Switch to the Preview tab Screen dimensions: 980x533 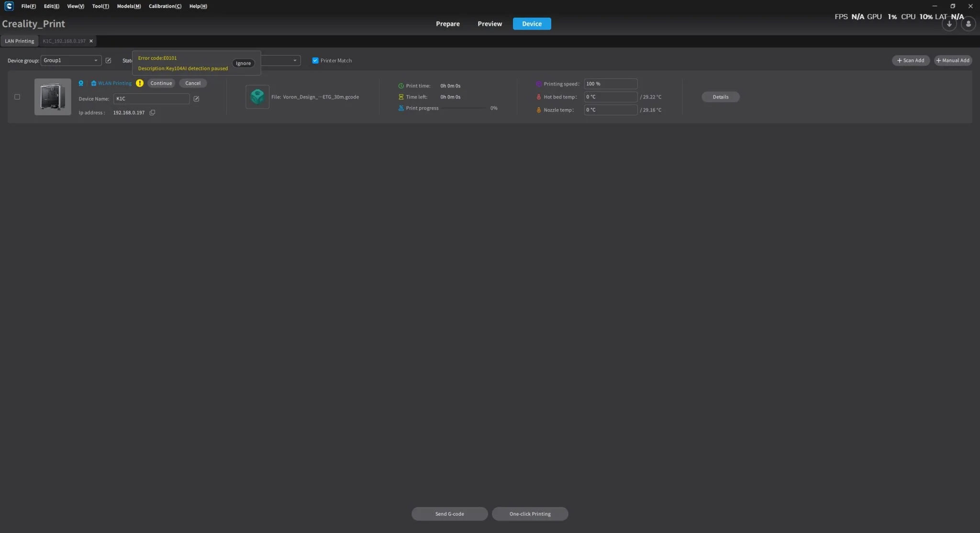pyautogui.click(x=490, y=24)
